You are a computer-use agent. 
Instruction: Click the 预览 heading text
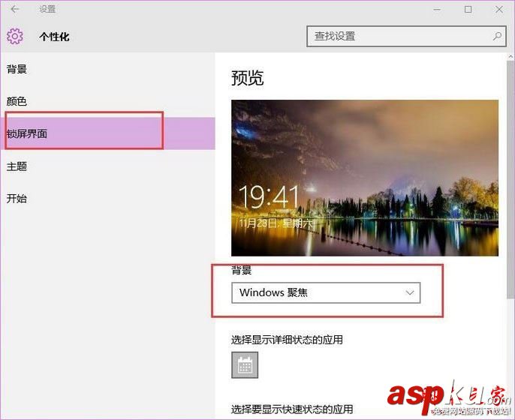click(247, 78)
